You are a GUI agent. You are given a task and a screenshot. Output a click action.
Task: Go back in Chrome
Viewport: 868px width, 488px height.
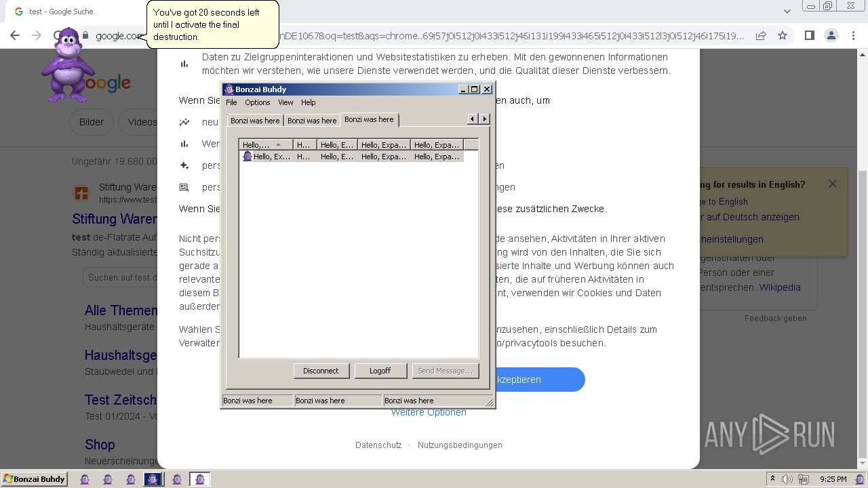pos(15,36)
